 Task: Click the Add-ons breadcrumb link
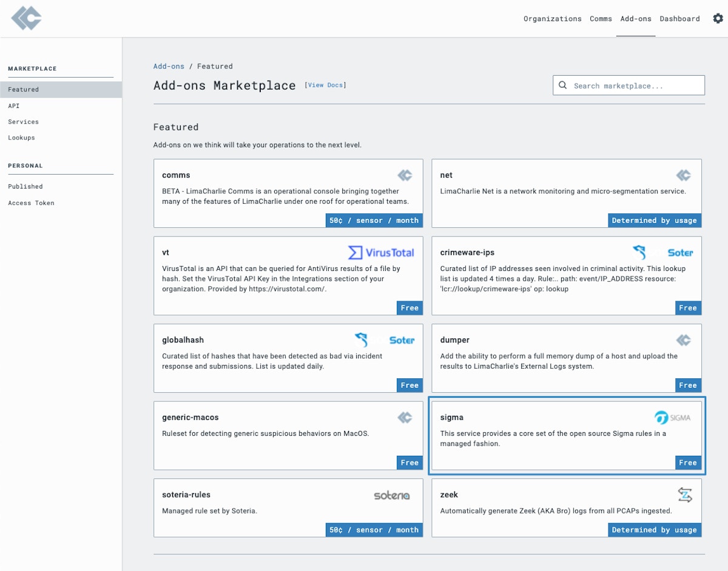pyautogui.click(x=169, y=66)
